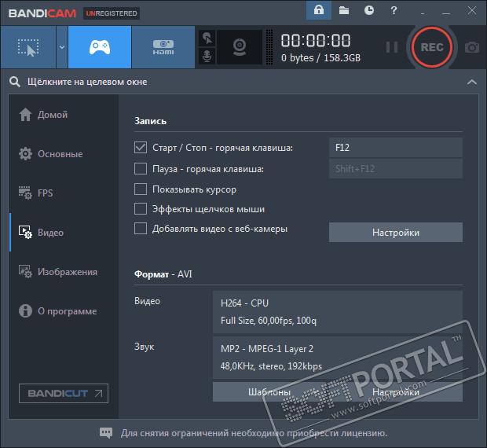Open the Домой tab
Viewport: 487px width, 448px height.
click(x=64, y=115)
